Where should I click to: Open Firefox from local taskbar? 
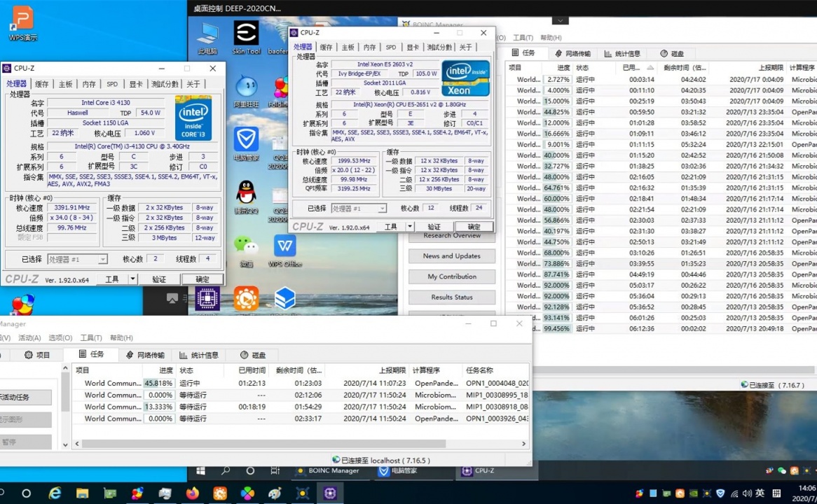192,493
